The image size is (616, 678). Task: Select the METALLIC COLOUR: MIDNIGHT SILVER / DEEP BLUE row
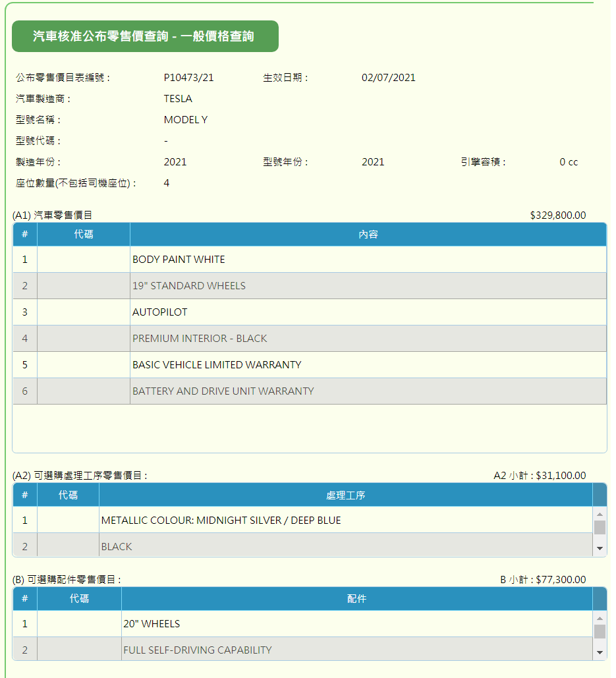302,520
